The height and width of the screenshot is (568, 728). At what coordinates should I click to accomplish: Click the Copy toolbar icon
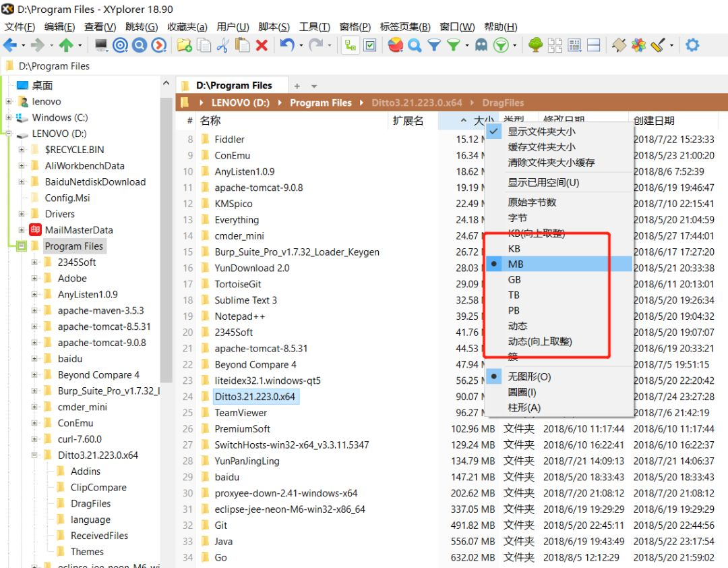pos(204,45)
